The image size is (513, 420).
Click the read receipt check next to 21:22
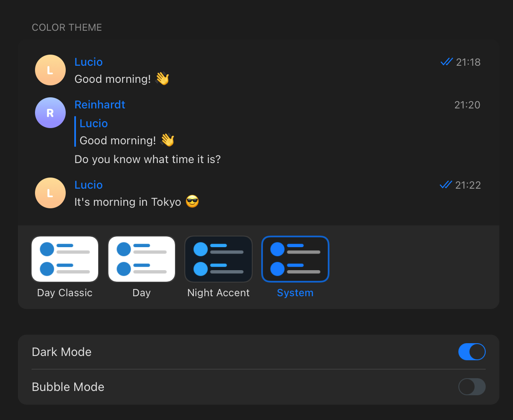point(446,185)
